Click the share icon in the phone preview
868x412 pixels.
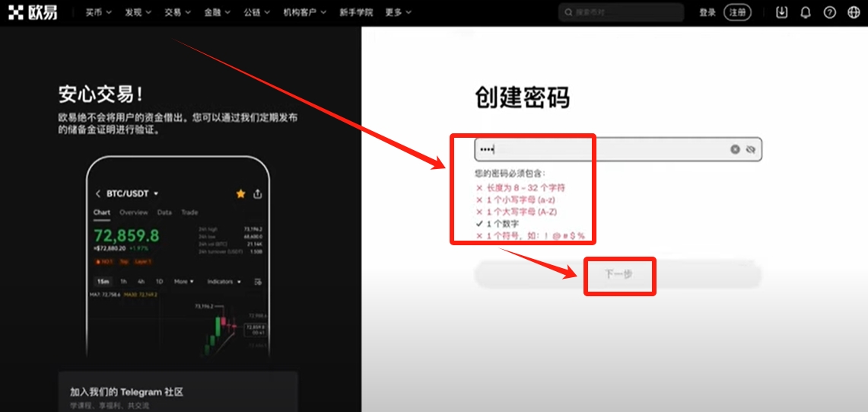pos(258,193)
